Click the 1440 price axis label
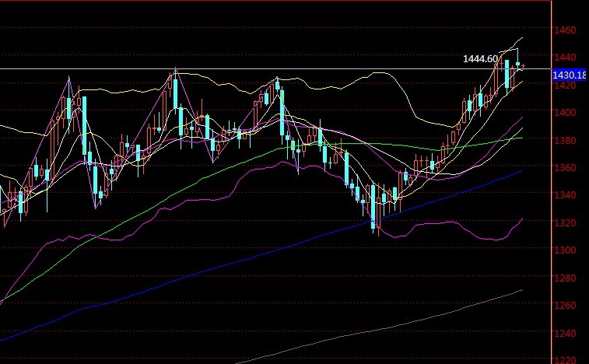 click(565, 58)
